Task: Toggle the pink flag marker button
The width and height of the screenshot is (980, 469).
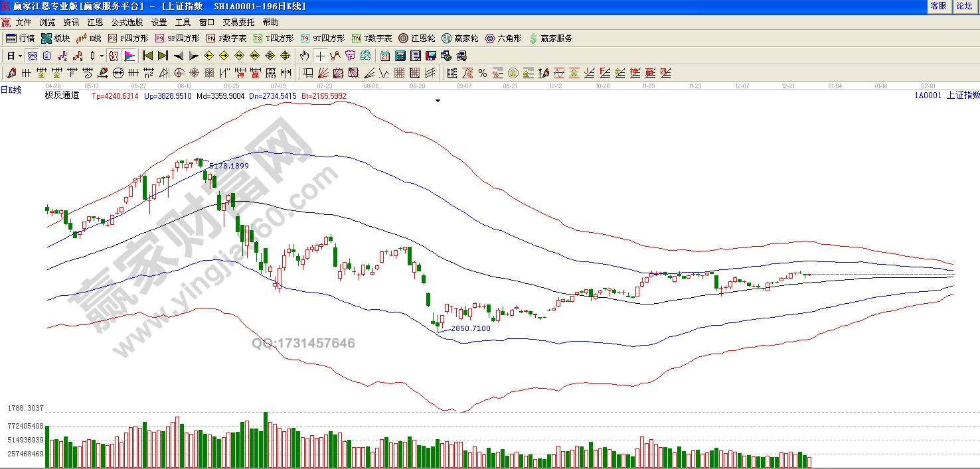Action: (129, 56)
